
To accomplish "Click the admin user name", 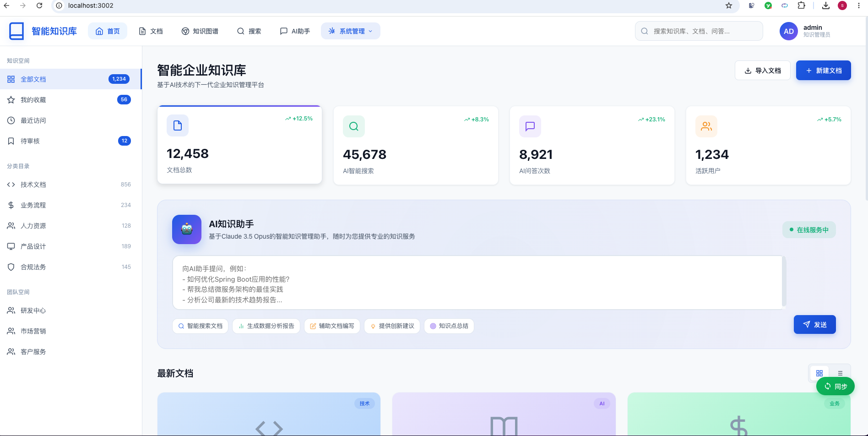I will click(813, 27).
